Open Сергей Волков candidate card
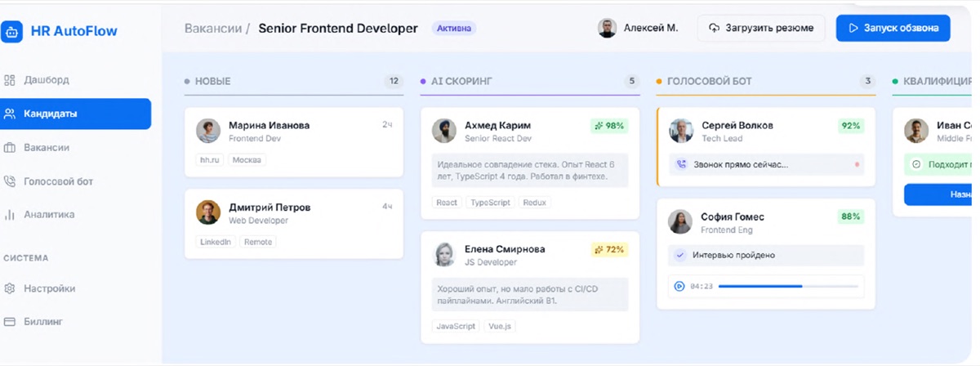 click(766, 146)
